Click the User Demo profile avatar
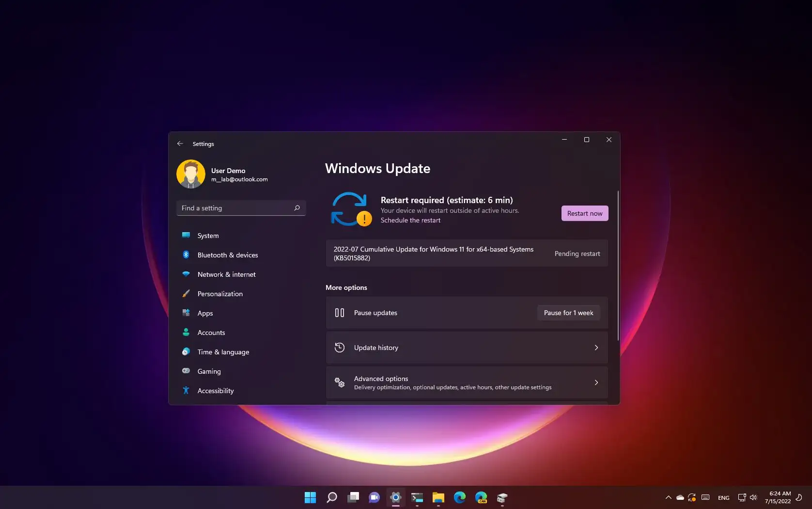The image size is (812, 509). click(x=191, y=175)
